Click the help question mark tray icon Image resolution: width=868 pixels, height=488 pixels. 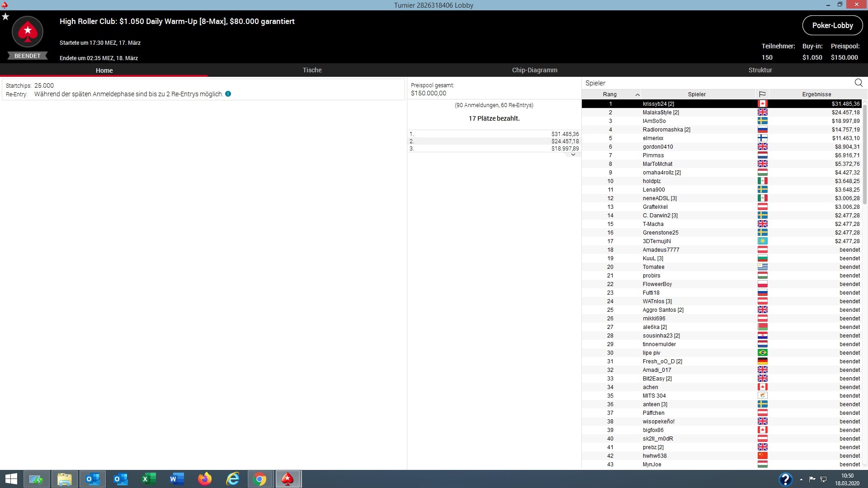coord(785,479)
